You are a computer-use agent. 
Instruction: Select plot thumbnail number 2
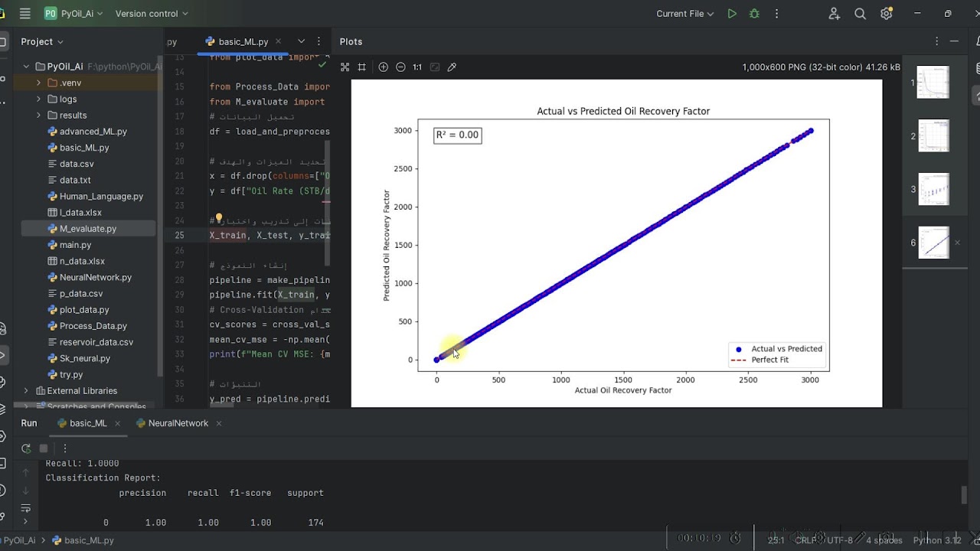933,135
